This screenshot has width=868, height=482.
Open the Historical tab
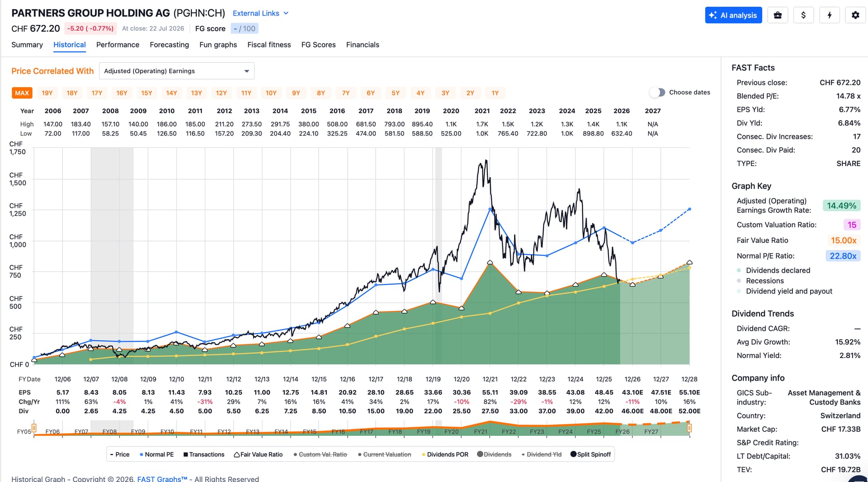70,45
